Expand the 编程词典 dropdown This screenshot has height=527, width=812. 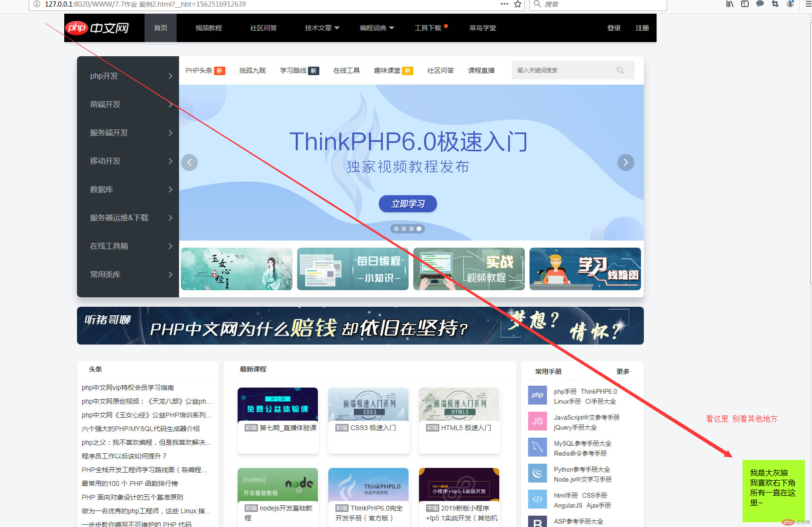(377, 28)
